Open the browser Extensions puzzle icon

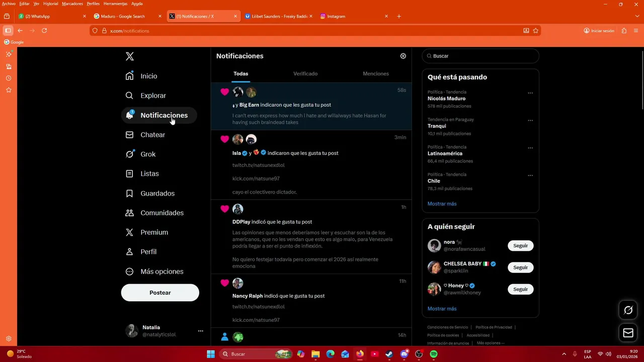coord(624,31)
